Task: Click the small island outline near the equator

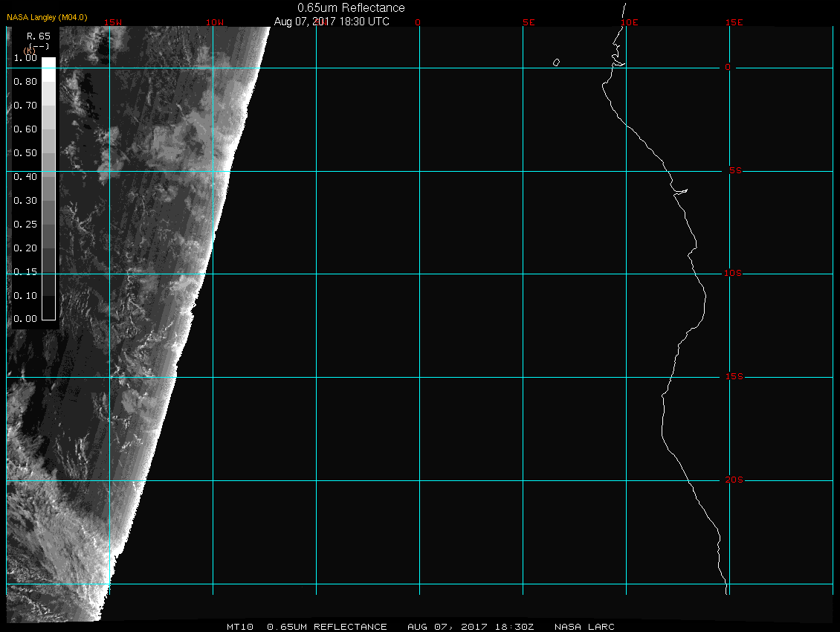Action: [556, 62]
